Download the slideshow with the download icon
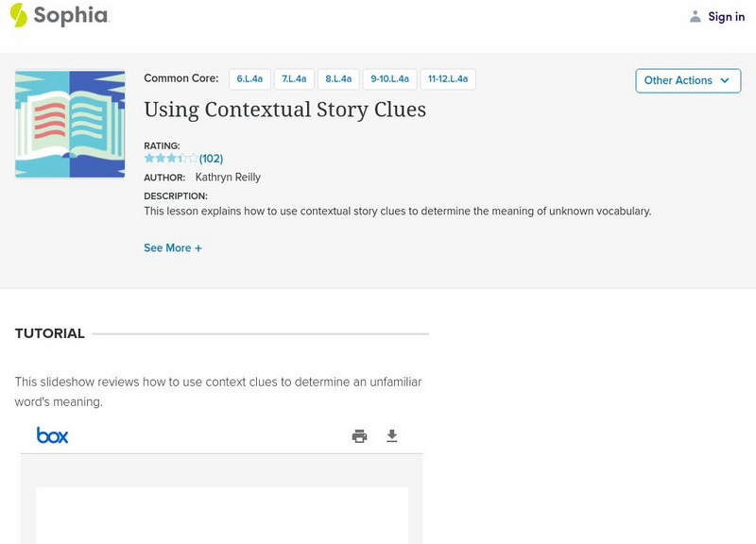Viewport: 756px width, 544px height. [392, 435]
